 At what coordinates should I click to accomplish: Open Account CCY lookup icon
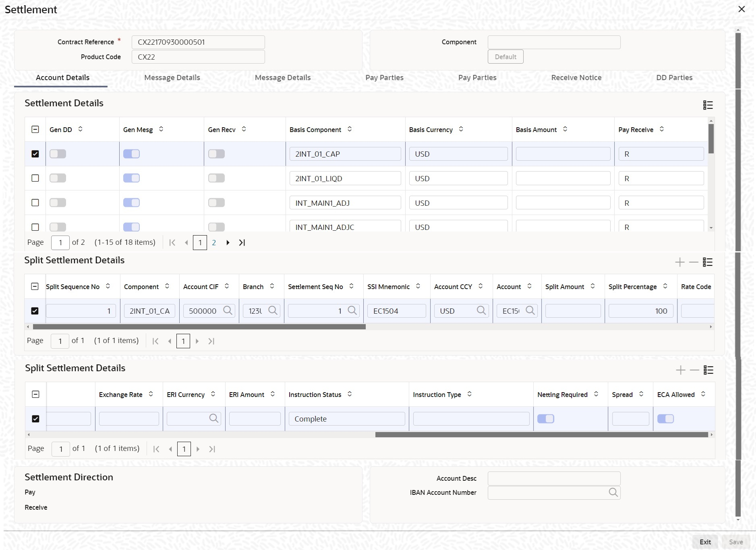point(481,310)
